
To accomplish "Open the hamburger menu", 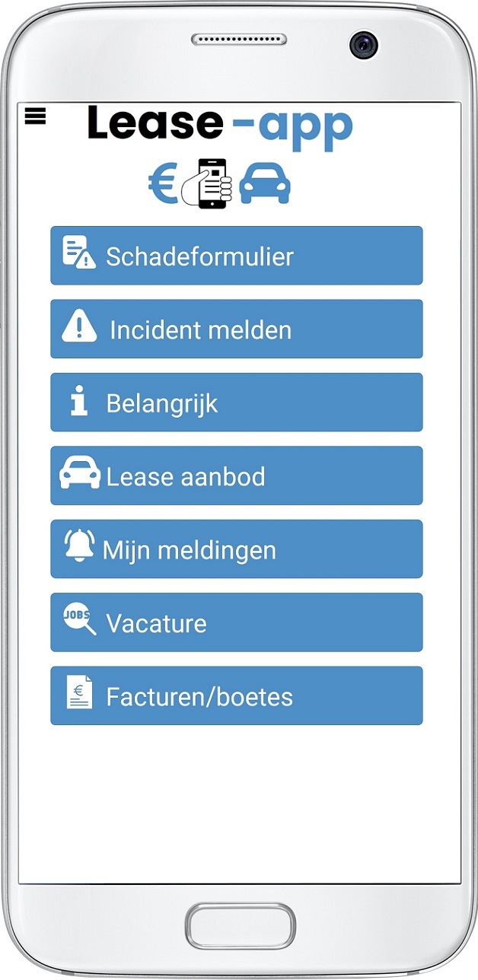I will click(35, 116).
